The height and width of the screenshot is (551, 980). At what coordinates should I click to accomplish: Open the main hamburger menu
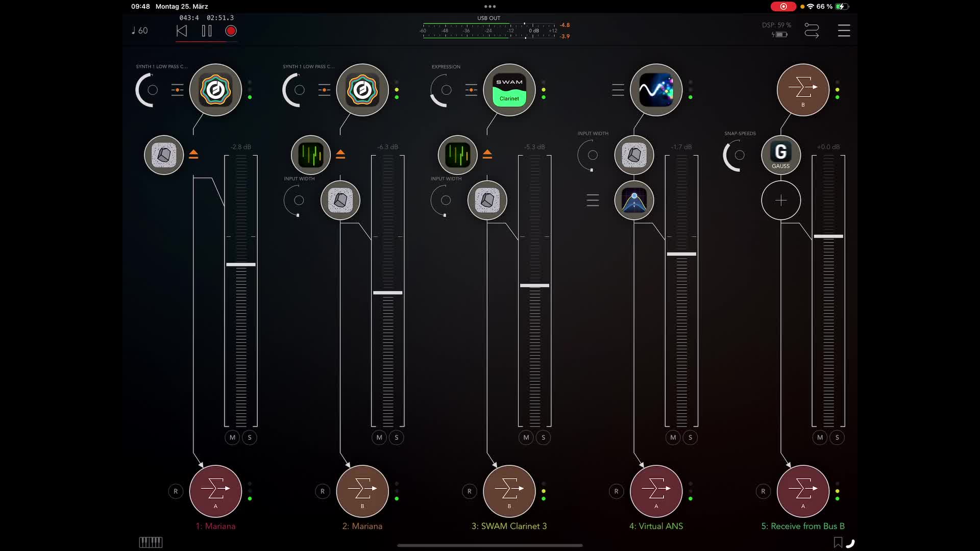coord(844,31)
